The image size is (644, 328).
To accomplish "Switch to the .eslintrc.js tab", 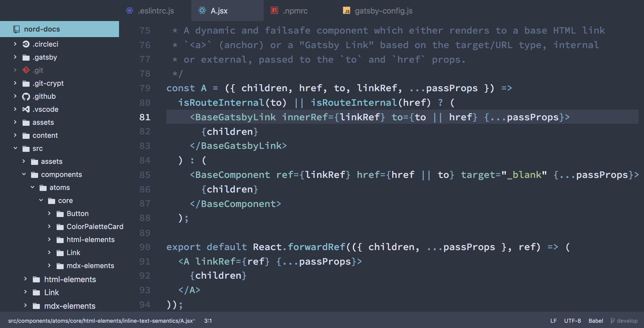I will (156, 11).
